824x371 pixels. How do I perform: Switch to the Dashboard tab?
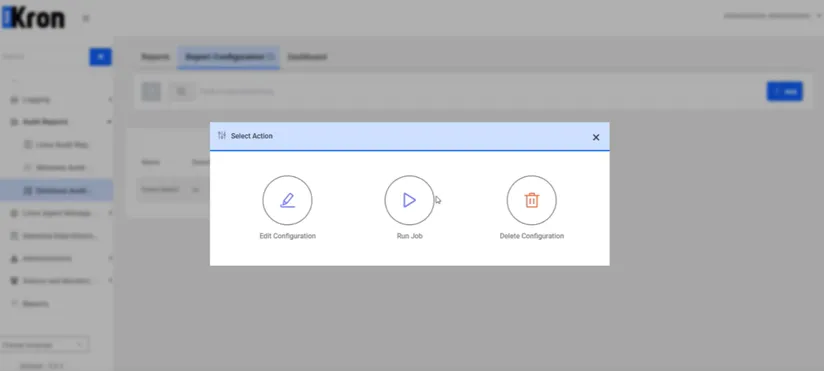(307, 57)
